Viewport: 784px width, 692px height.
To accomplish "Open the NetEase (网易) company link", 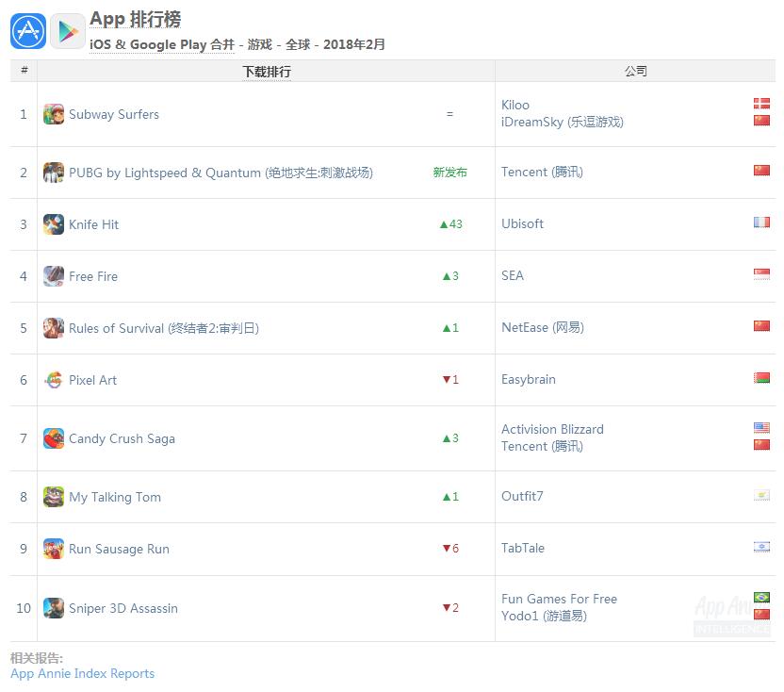I will tap(543, 328).
